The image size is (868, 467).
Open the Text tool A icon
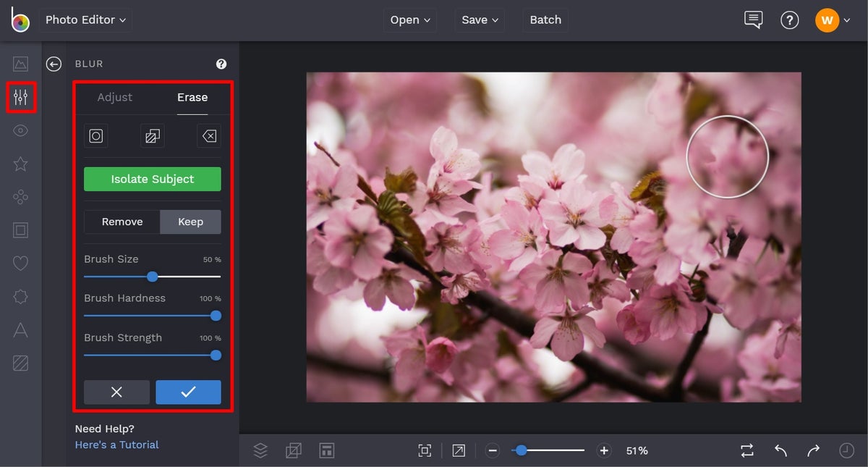coord(20,330)
